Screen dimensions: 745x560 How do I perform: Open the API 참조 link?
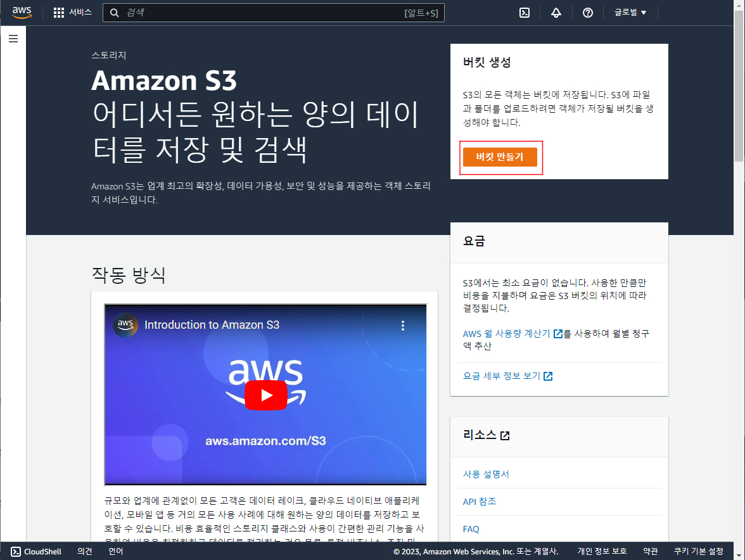click(480, 501)
